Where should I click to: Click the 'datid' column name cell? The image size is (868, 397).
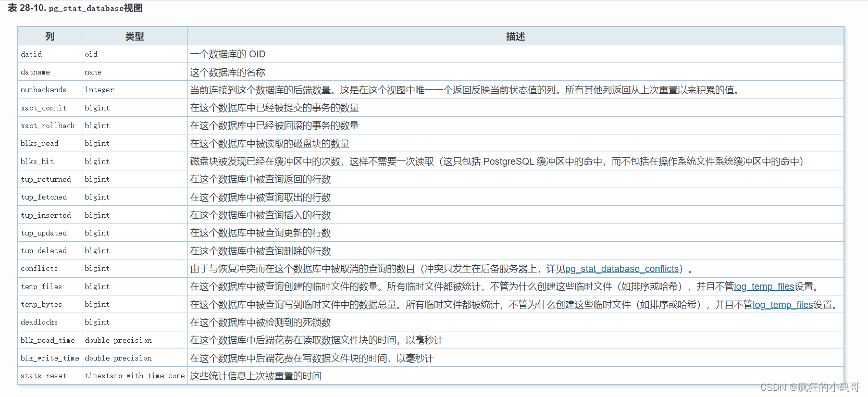(x=50, y=54)
